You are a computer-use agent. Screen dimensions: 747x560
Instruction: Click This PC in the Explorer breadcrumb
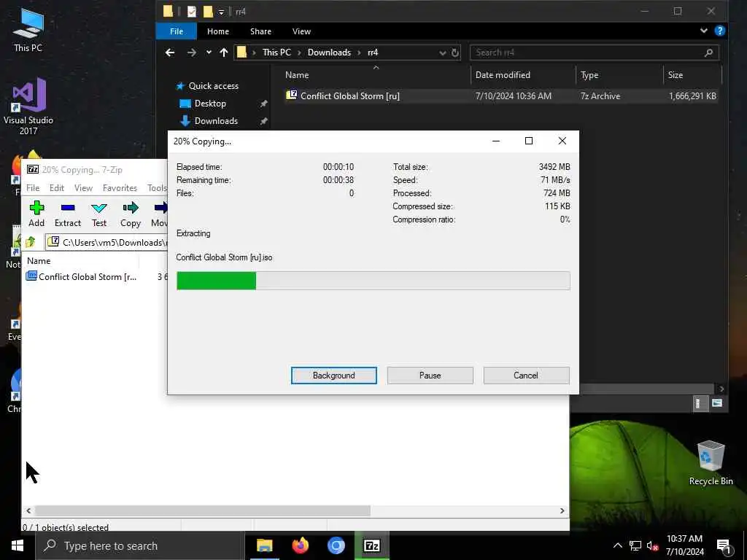(x=276, y=52)
